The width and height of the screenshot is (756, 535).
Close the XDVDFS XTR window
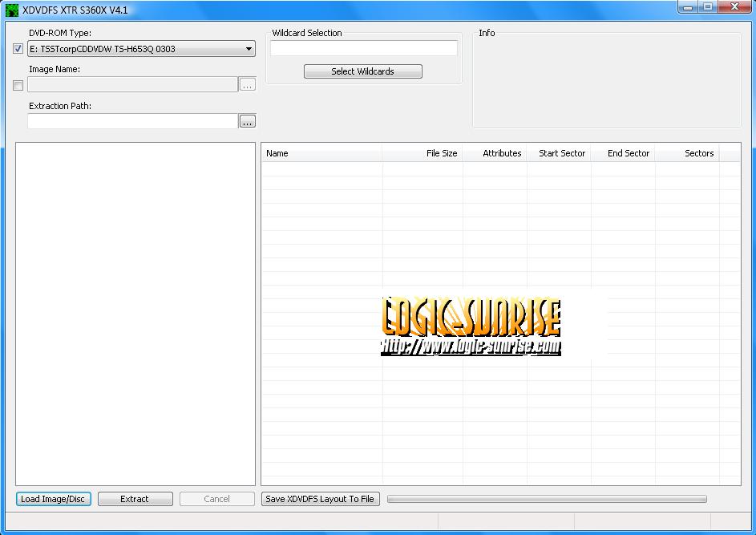[x=735, y=6]
